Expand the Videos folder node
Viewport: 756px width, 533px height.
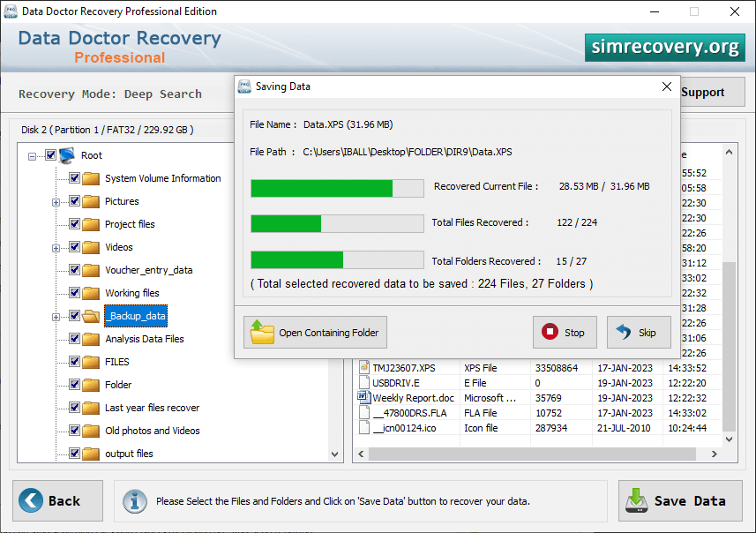(x=56, y=249)
